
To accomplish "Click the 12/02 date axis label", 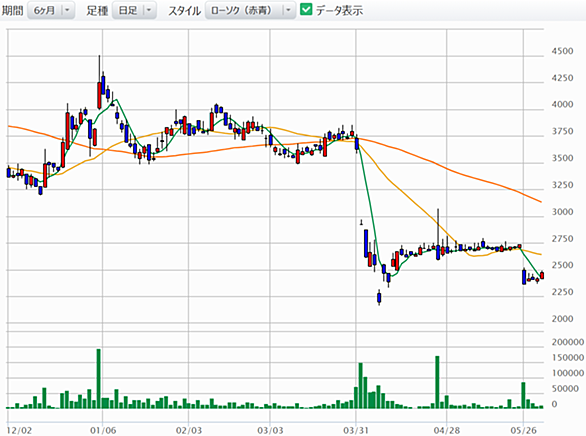I will coord(19,430).
